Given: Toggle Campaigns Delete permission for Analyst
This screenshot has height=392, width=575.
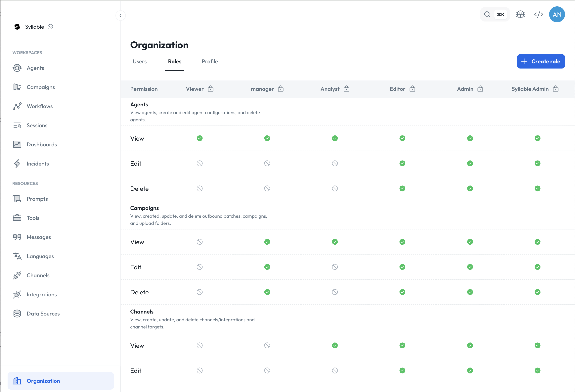Looking at the screenshot, I should (335, 292).
